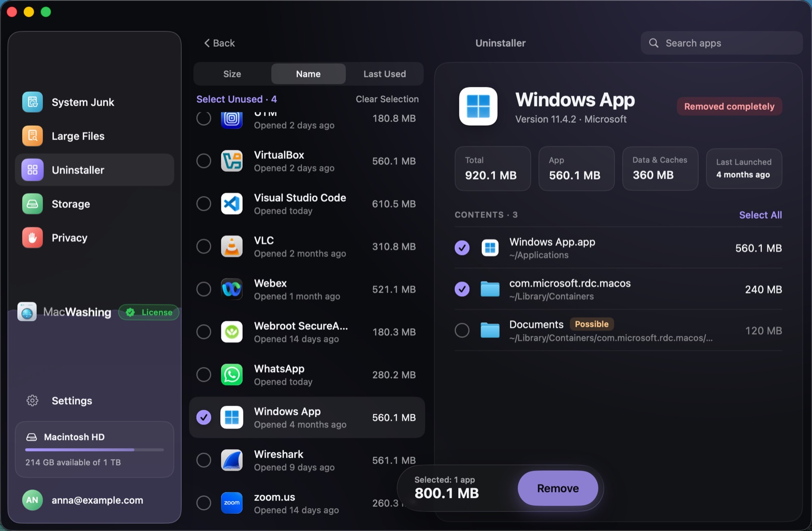This screenshot has width=812, height=531.
Task: Click anna@example.com account text
Action: coord(97,500)
